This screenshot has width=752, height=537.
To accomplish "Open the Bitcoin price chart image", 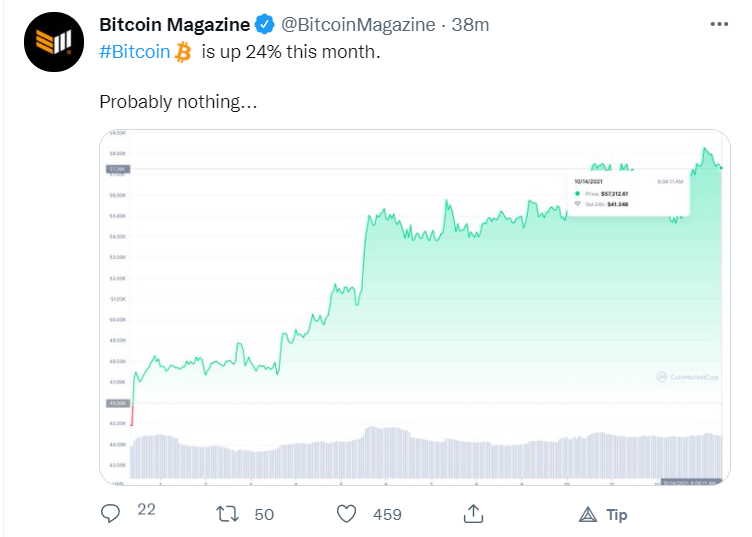I will pos(415,307).
